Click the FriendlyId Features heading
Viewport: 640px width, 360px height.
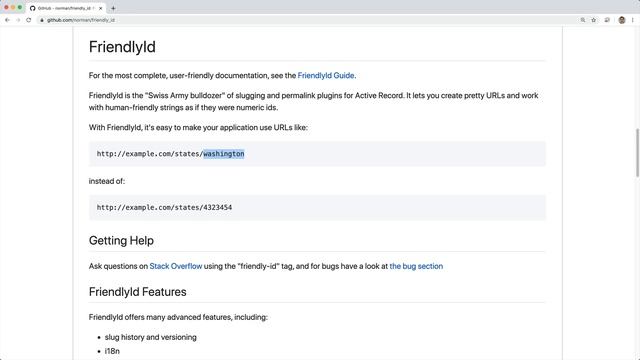pyautogui.click(x=138, y=292)
